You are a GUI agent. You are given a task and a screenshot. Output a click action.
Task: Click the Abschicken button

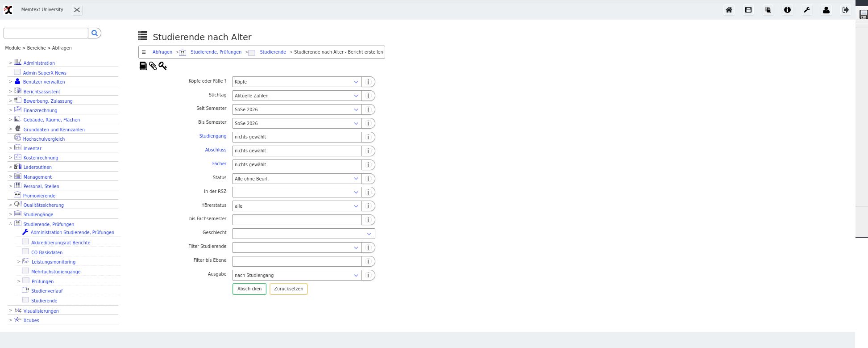point(249,289)
